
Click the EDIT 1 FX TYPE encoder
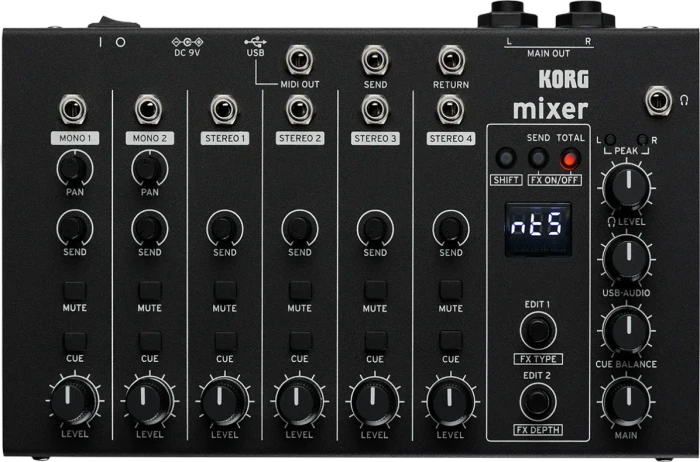(538, 331)
